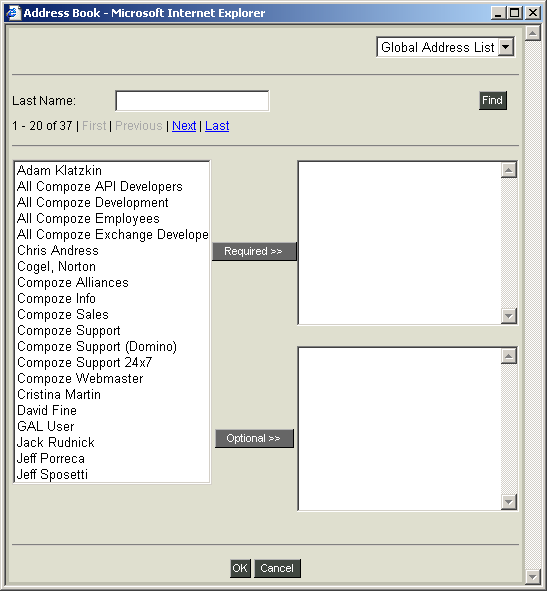
Task: Go to the Next page of results
Action: point(184,126)
